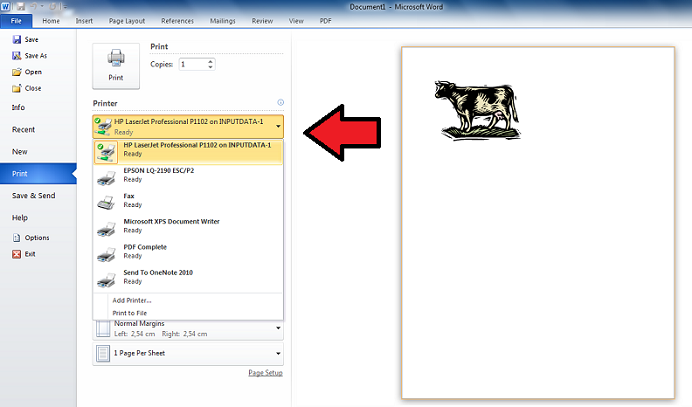Click the Save icon in Backstage menu
Image resolution: width=692 pixels, height=407 pixels.
tap(17, 40)
